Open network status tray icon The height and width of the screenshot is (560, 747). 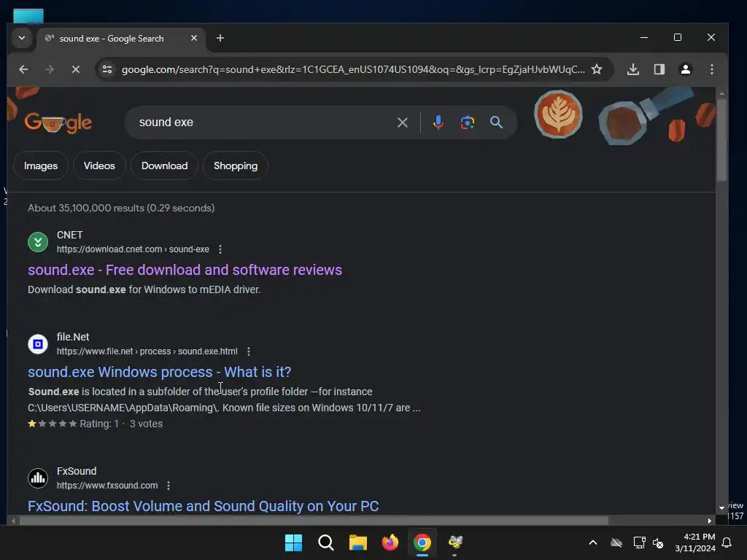(x=639, y=542)
